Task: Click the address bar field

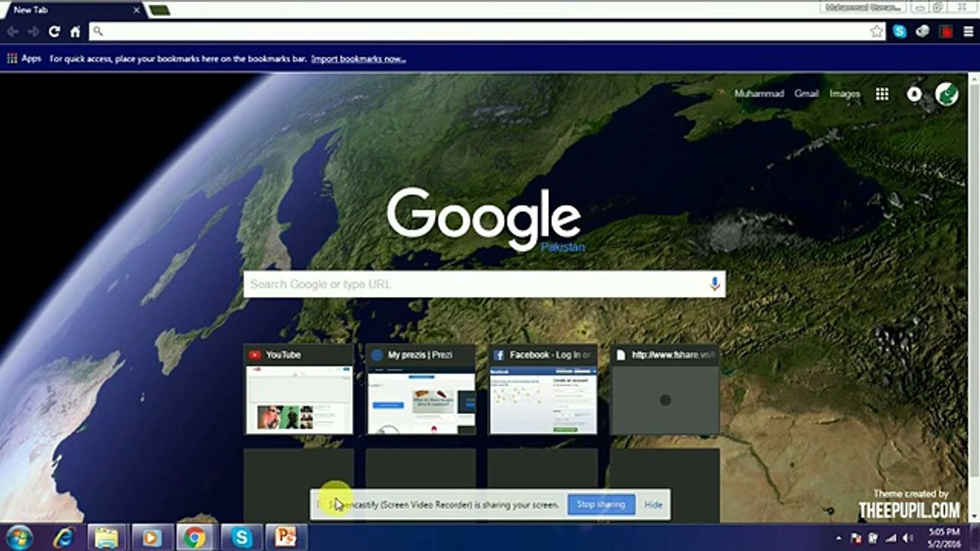Action: [x=487, y=31]
